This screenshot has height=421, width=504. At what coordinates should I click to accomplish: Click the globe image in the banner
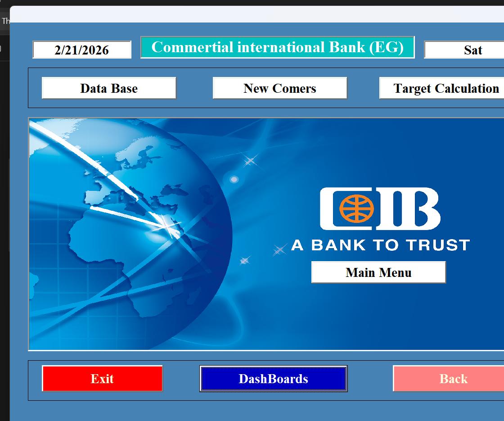click(130, 234)
